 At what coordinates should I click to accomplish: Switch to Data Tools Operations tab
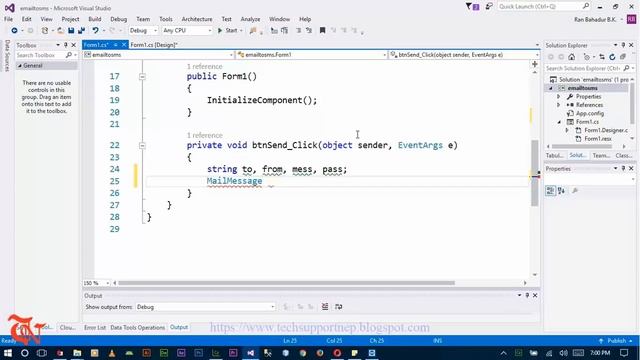(x=138, y=327)
